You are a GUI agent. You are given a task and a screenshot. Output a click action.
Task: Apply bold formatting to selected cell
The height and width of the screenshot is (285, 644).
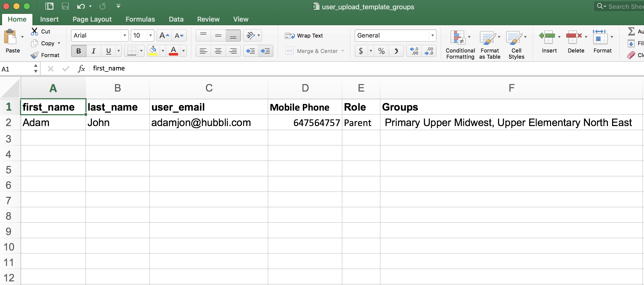pos(78,51)
